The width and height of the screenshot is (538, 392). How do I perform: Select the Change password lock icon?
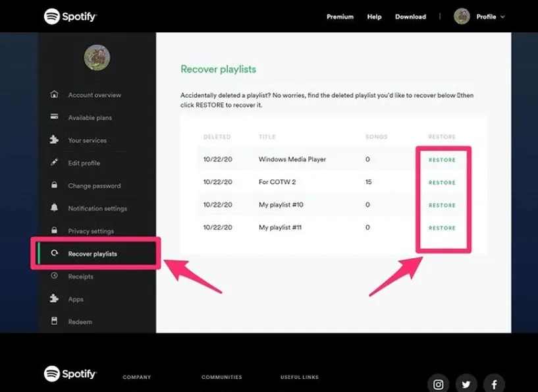tap(56, 186)
